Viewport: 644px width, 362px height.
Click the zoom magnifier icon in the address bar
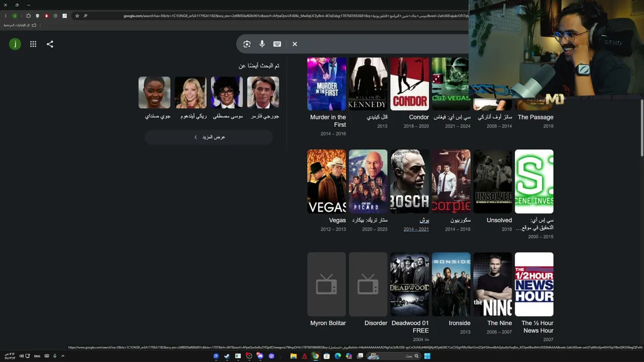pyautogui.click(x=86, y=16)
